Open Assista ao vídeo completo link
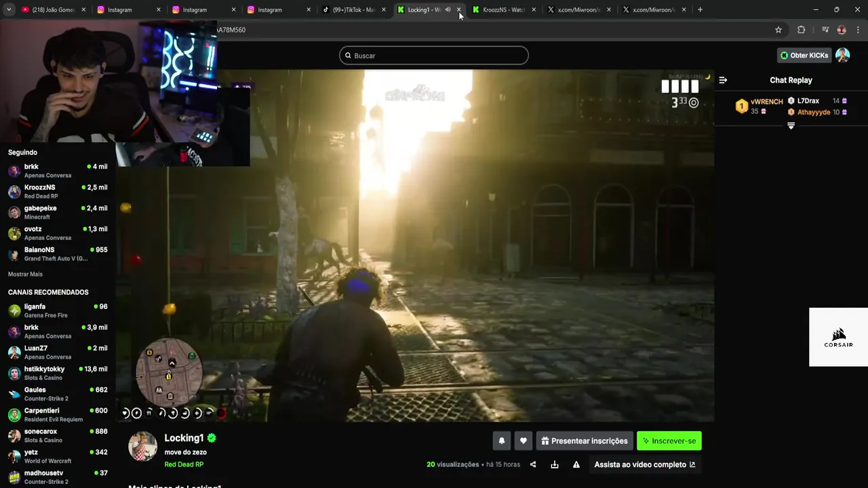Screen dimensions: 868x488 point(645,464)
